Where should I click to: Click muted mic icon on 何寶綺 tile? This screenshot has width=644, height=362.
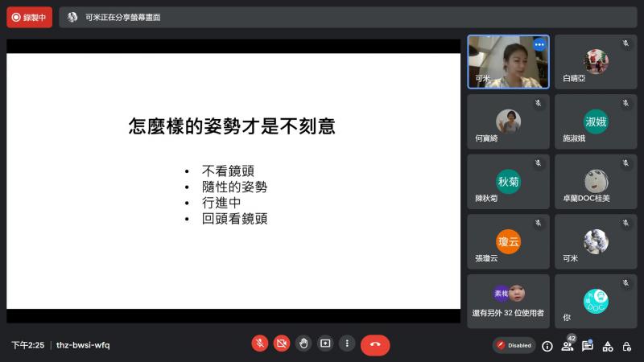point(538,103)
